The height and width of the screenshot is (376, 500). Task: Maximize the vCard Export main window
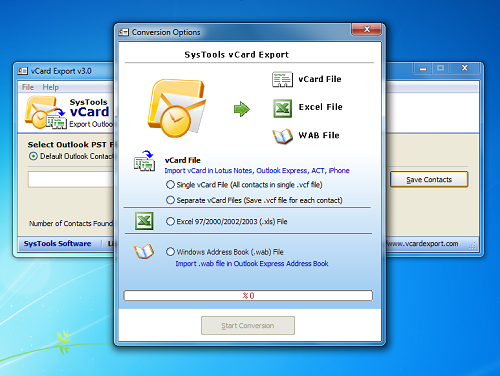tap(440, 68)
